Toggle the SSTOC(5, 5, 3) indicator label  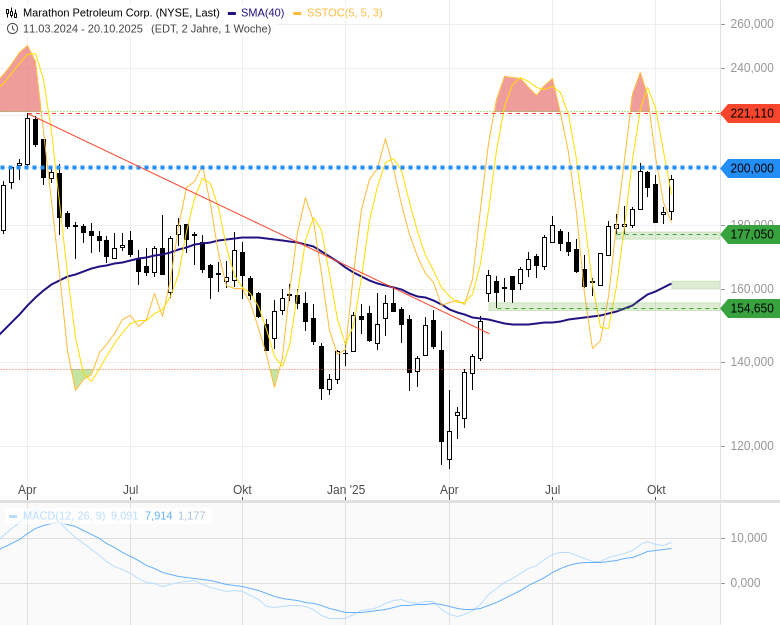[x=344, y=13]
